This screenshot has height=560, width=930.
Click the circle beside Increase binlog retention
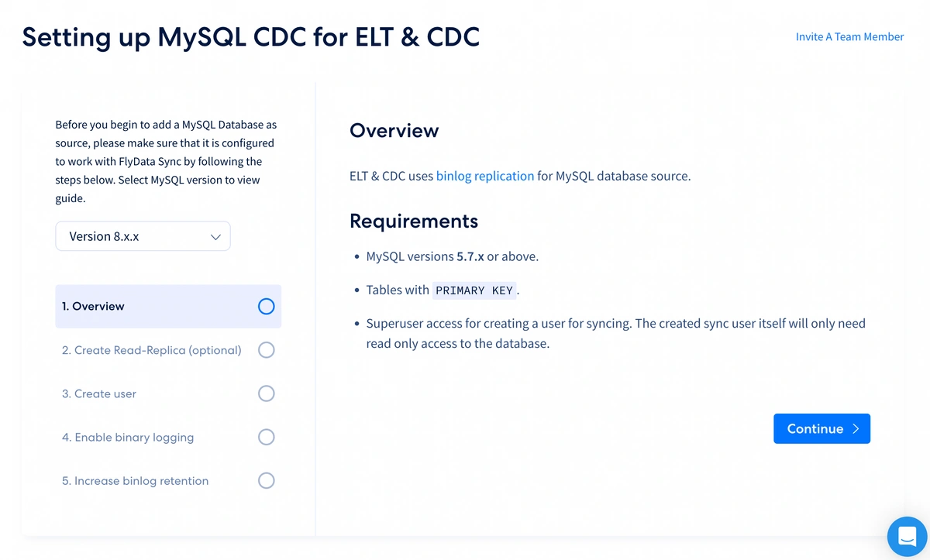266,480
